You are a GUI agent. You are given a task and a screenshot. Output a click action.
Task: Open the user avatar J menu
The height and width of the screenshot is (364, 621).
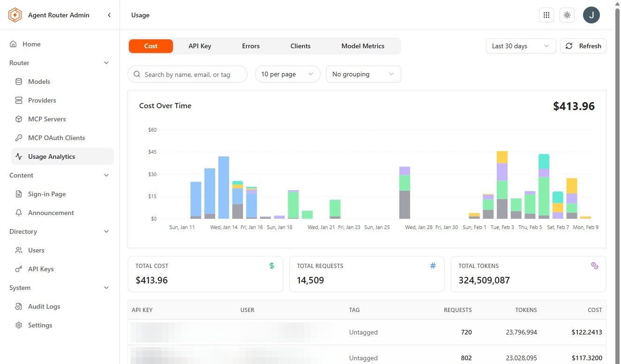click(x=591, y=15)
